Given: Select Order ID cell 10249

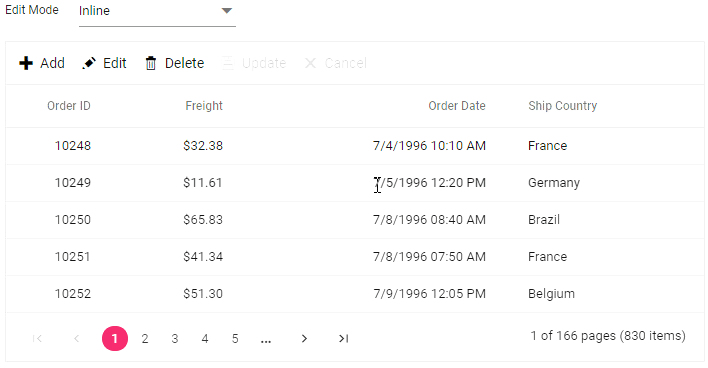Looking at the screenshot, I should tap(73, 183).
